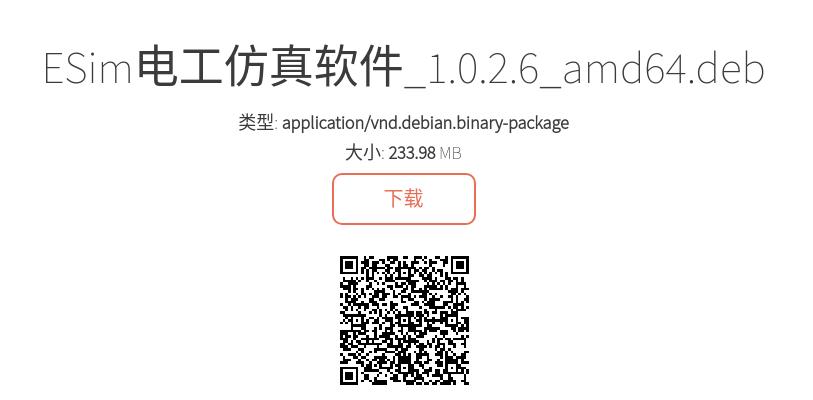Click the QR code's top-left finder square
The height and width of the screenshot is (400, 813).
(350, 266)
